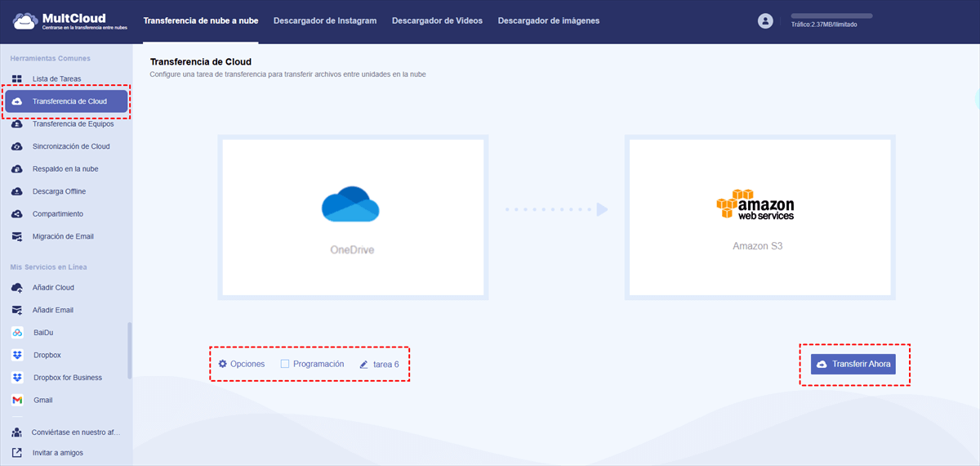Click the OneDrive cloud logo
The width and height of the screenshot is (980, 466).
351,204
